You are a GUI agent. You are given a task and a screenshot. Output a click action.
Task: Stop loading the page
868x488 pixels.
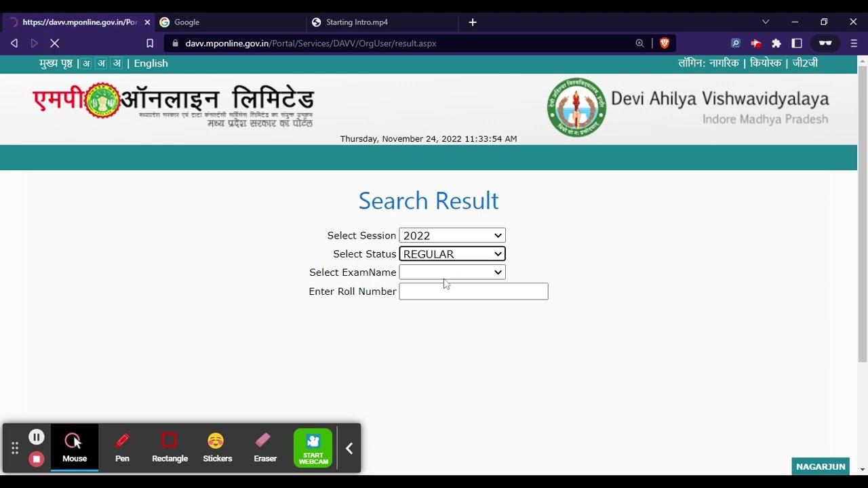click(x=55, y=43)
